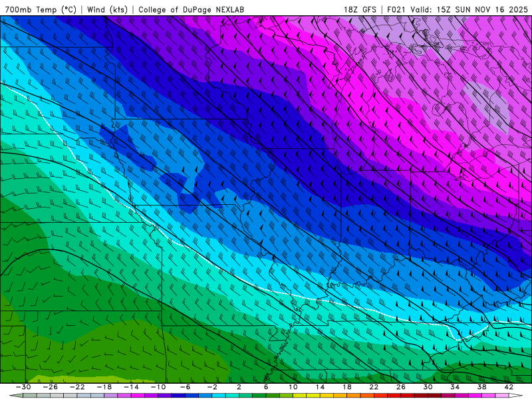Click the 42 label on the color scale
532x399 pixels.
[x=509, y=387]
